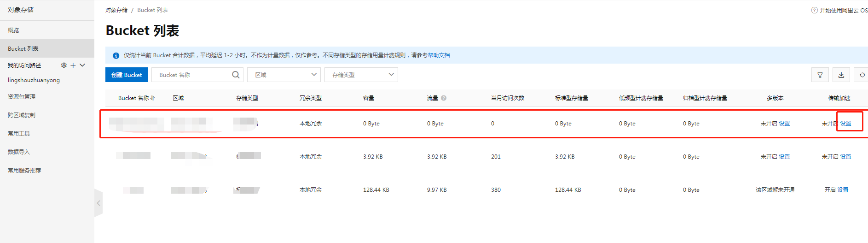
Task: Click the 9.97 KB traffic value
Action: (x=437, y=190)
